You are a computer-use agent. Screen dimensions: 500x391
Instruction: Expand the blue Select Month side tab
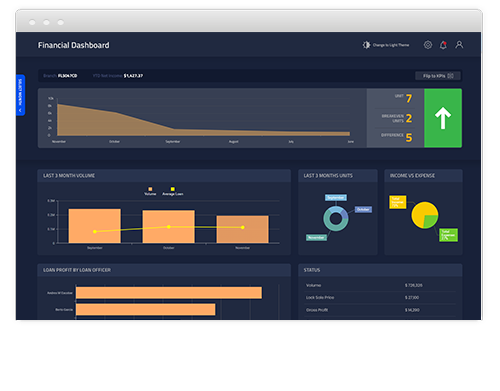(x=20, y=95)
